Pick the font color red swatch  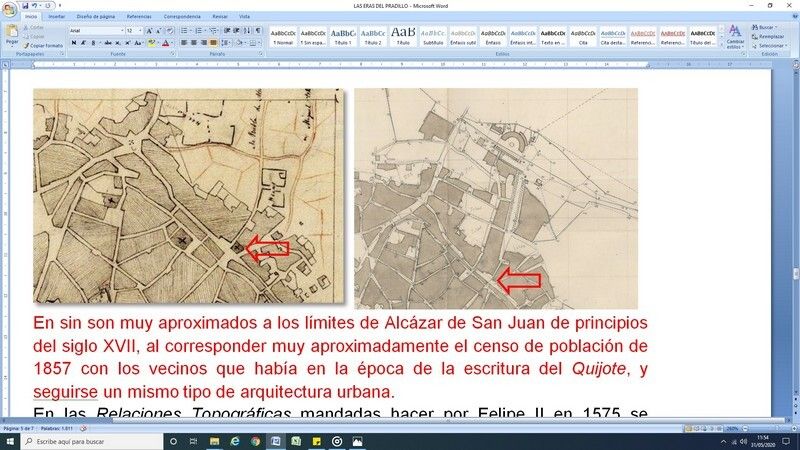click(x=165, y=43)
